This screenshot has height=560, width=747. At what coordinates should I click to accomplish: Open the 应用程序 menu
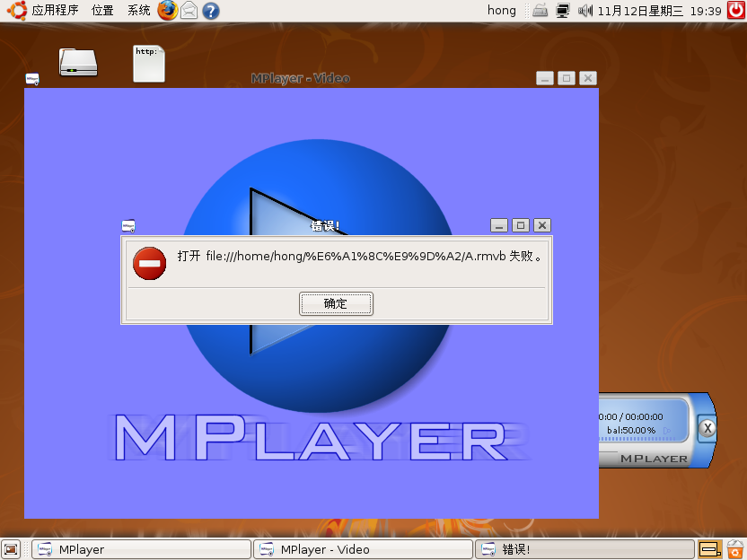click(x=56, y=10)
